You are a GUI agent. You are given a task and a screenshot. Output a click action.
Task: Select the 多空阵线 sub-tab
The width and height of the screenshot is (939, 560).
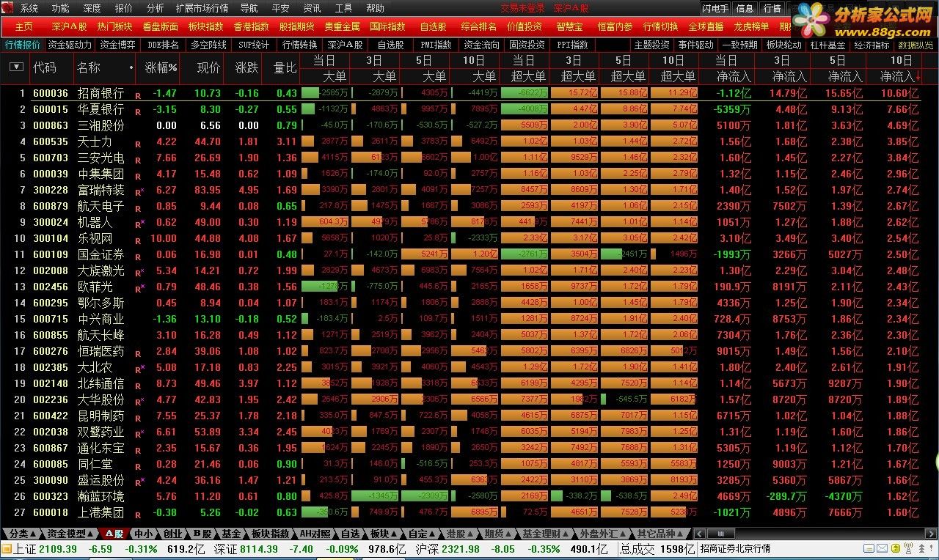tap(208, 45)
